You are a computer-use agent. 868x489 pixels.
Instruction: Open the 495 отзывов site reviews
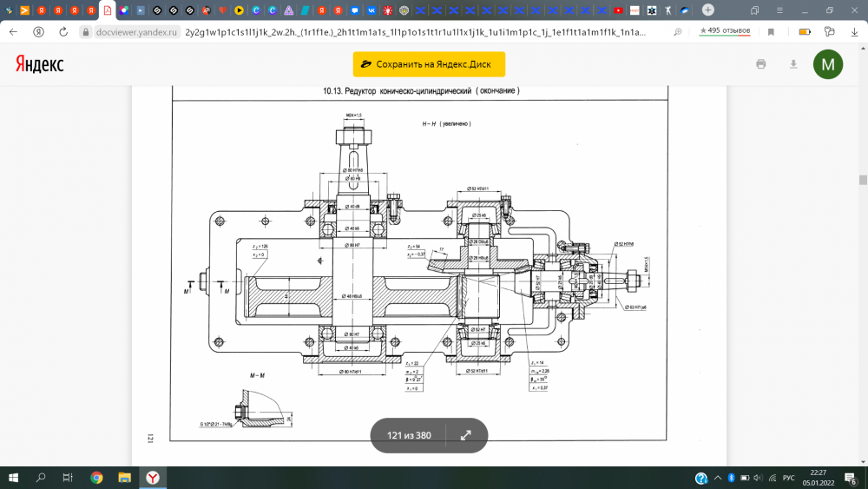click(728, 31)
